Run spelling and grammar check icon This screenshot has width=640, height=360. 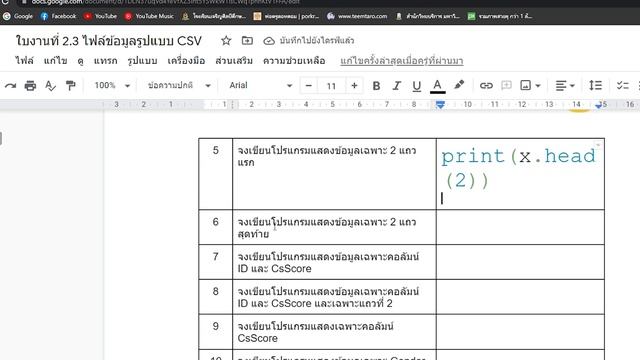(50, 86)
